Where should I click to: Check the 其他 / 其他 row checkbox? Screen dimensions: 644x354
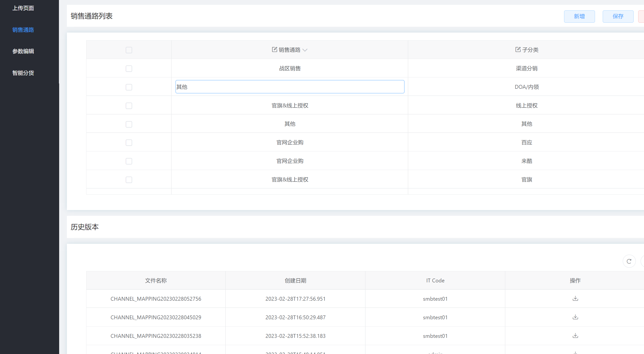click(129, 124)
